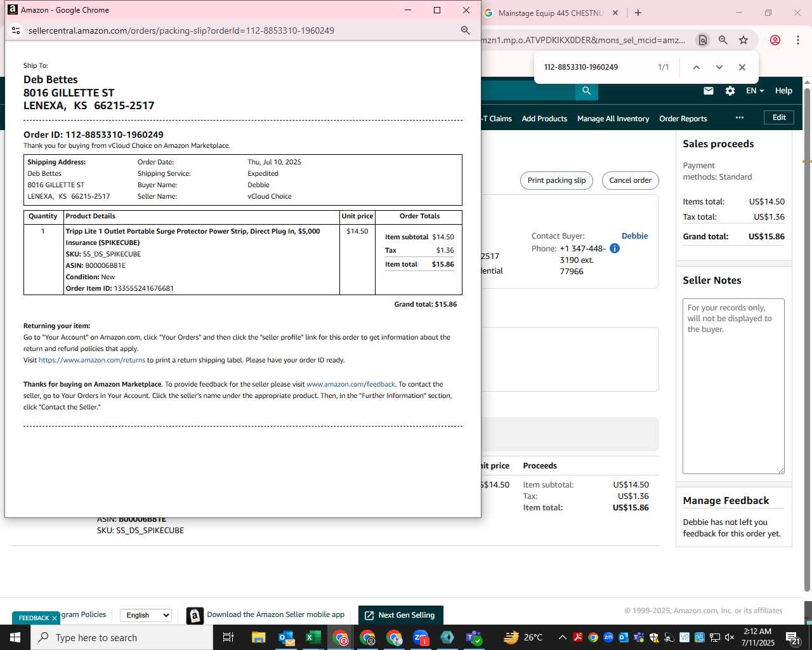Open a new Chrome tab
This screenshot has height=650, width=812.
(638, 13)
